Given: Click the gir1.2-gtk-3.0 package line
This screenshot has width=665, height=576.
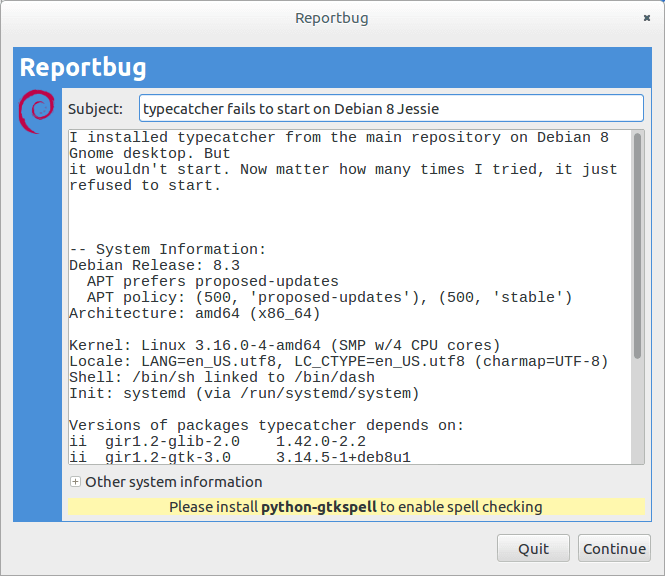Looking at the screenshot, I should coord(239,457).
